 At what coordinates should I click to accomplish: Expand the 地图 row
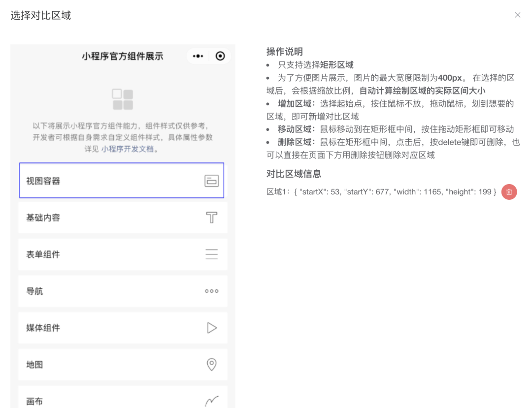123,365
